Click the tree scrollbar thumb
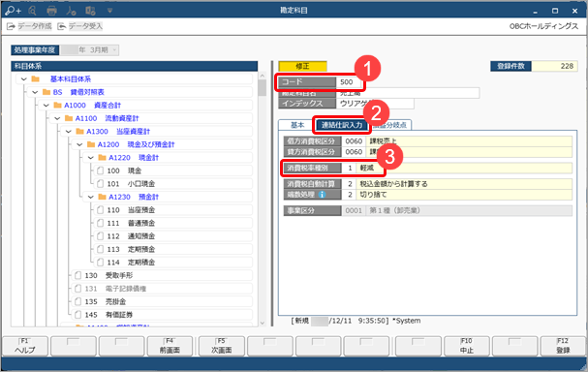This screenshot has height=372, width=588. click(x=263, y=88)
